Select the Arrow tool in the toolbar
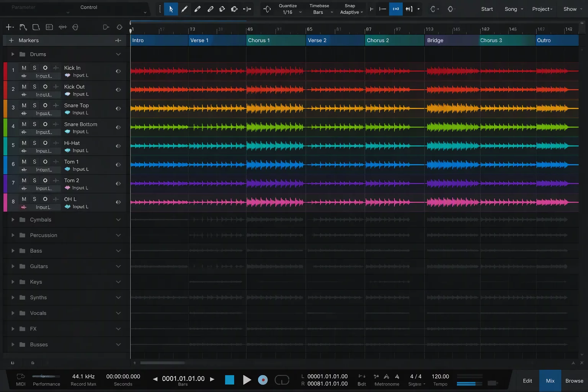Viewport: 588px width, 392px height. [x=171, y=9]
